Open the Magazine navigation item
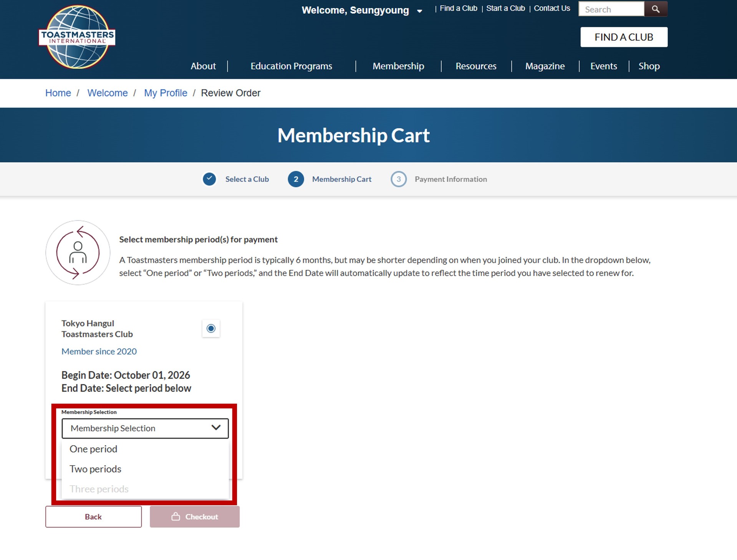This screenshot has width=737, height=560. click(545, 66)
